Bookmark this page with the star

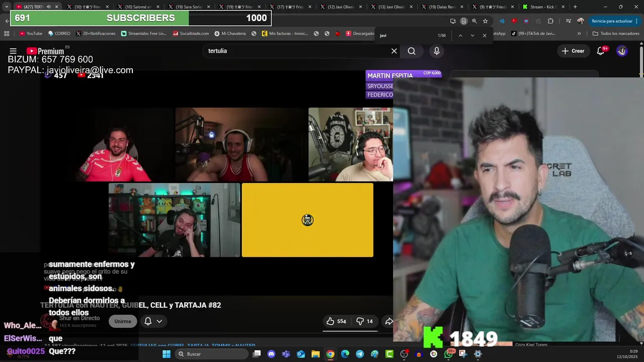tap(485, 21)
